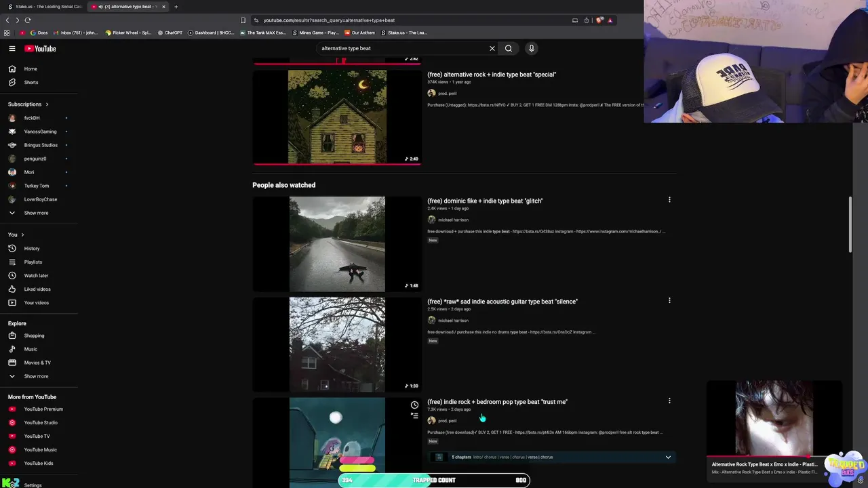Open the You section header
The height and width of the screenshot is (488, 868).
pos(16,235)
